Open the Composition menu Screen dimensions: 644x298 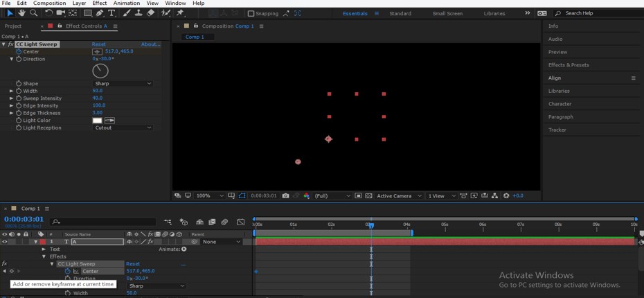tap(49, 3)
